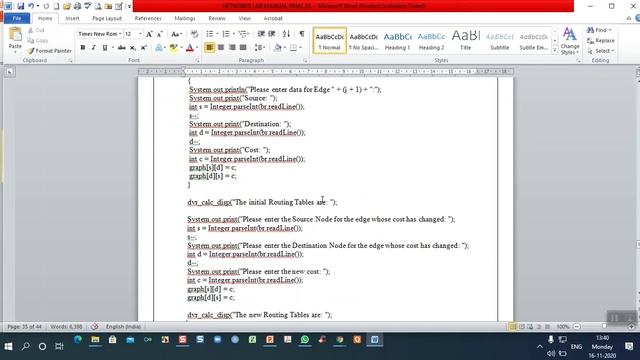Screen dimensions: 640x360
Task: Expand numbering list dropdown arrow
Action: click(233, 34)
